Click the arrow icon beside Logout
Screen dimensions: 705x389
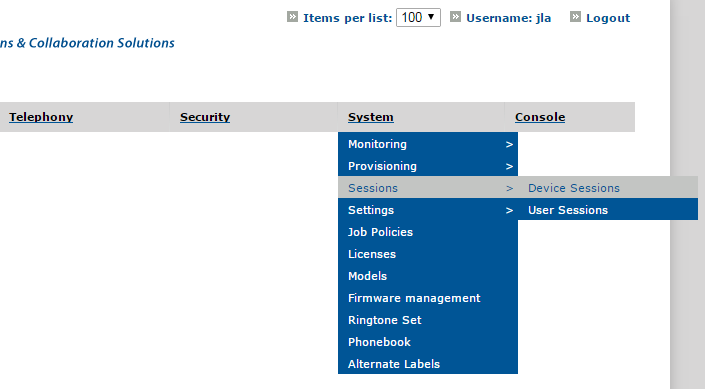pos(575,17)
